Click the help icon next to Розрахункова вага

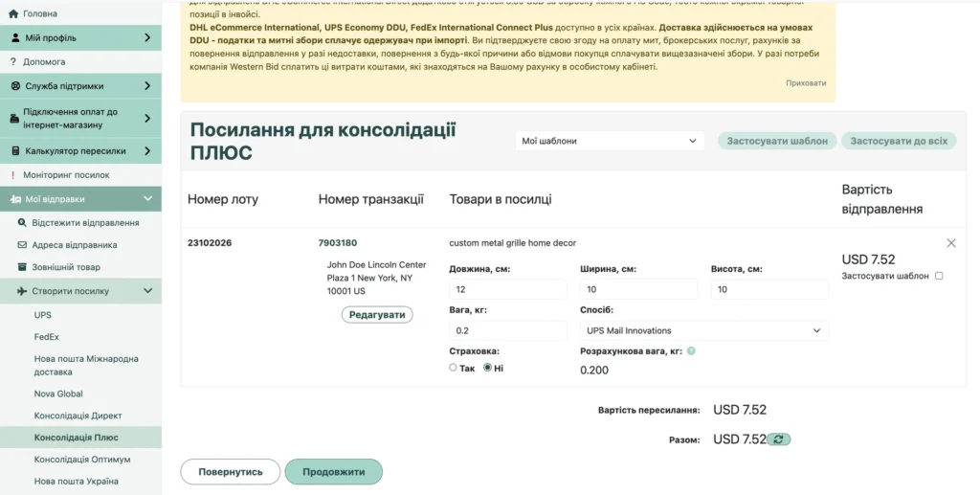click(691, 351)
